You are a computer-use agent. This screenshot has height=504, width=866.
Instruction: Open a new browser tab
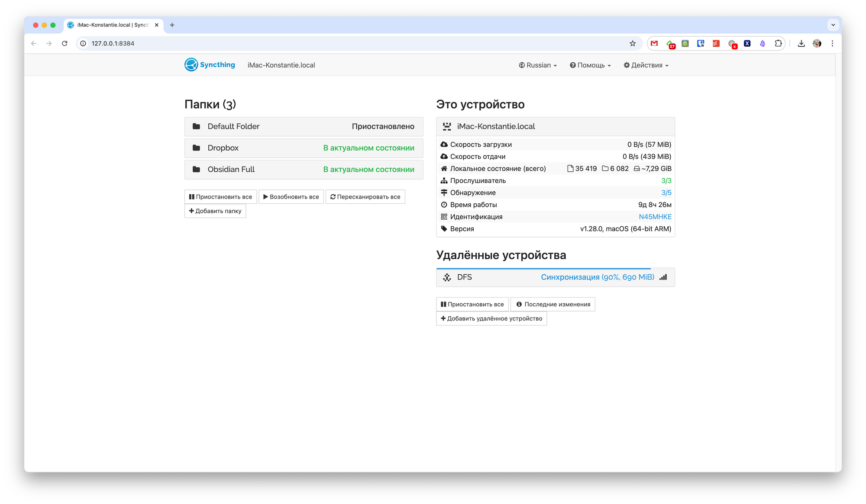pos(172,25)
